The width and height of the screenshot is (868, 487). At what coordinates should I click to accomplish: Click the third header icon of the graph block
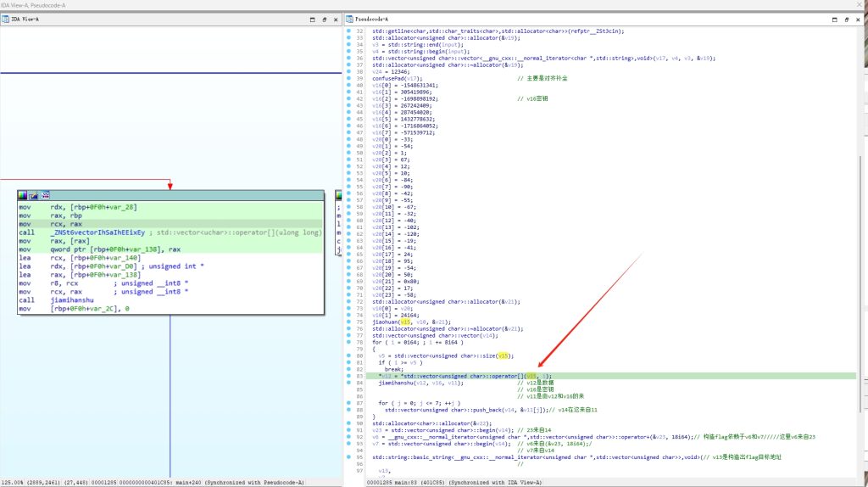46,195
